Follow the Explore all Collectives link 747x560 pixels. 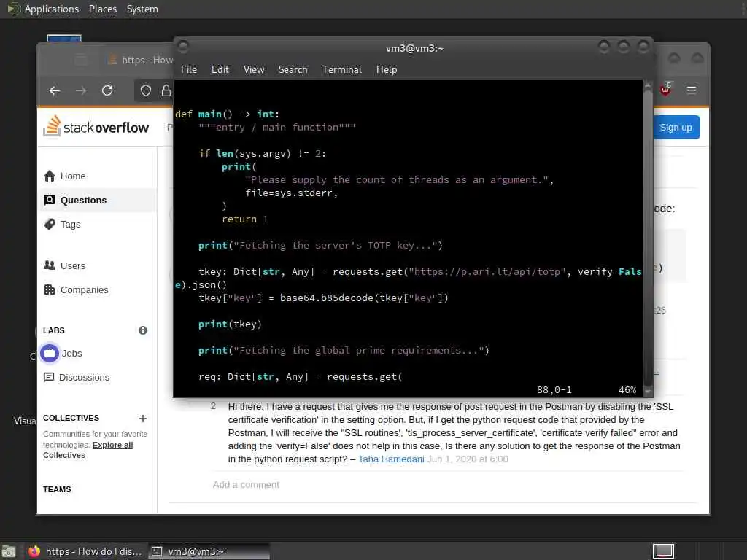coord(88,450)
